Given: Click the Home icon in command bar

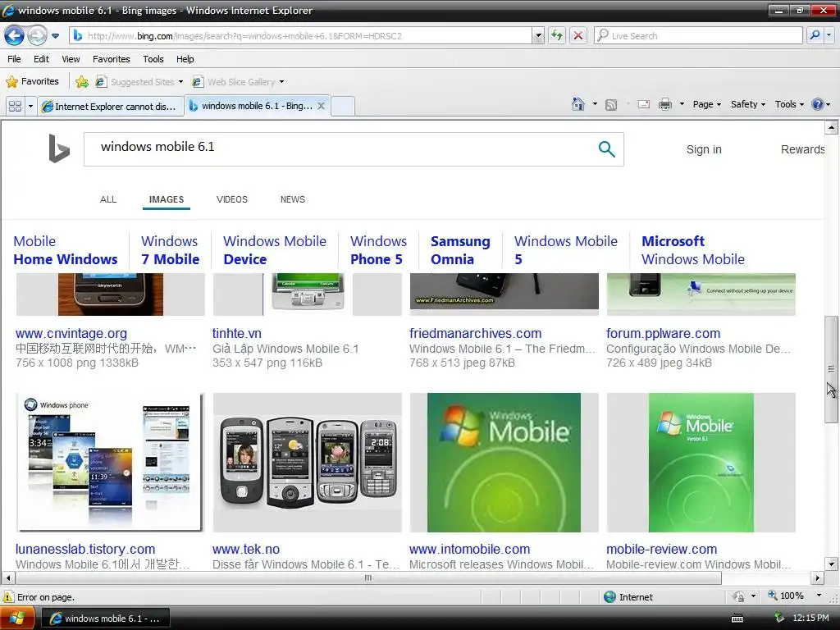Looking at the screenshot, I should click(x=578, y=104).
